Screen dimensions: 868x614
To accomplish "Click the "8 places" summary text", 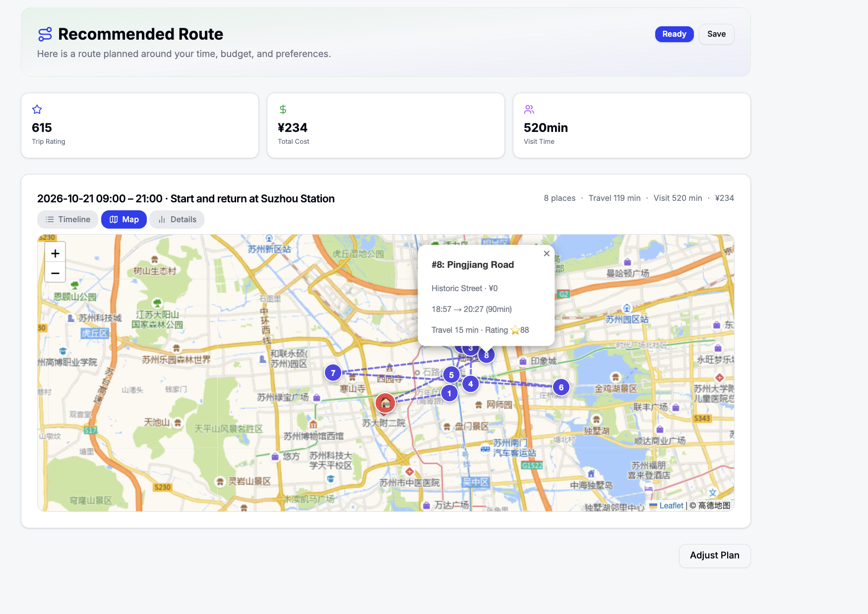I will point(559,198).
